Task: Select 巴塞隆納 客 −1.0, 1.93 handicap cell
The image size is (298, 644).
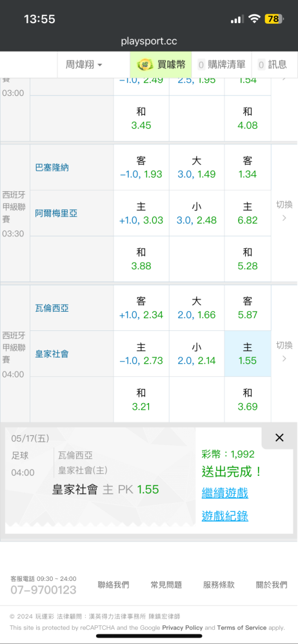Action: point(141,167)
